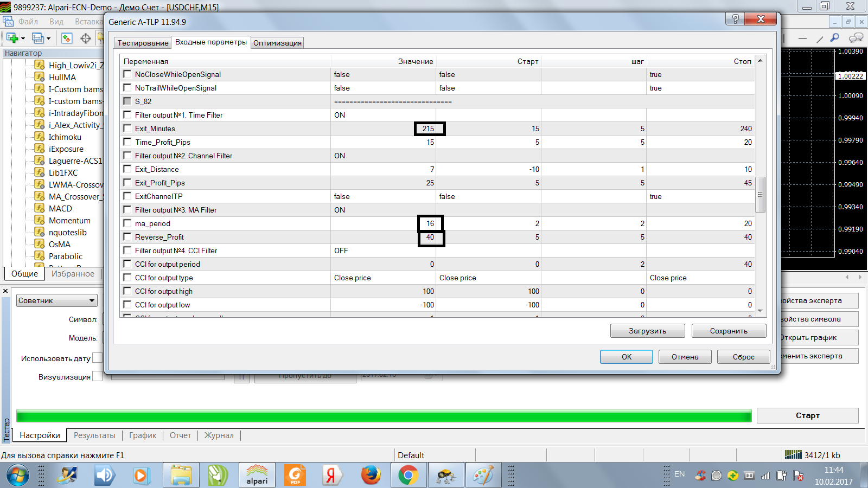This screenshot has width=868, height=488.
Task: Click the iExposure indicator icon
Action: 40,149
